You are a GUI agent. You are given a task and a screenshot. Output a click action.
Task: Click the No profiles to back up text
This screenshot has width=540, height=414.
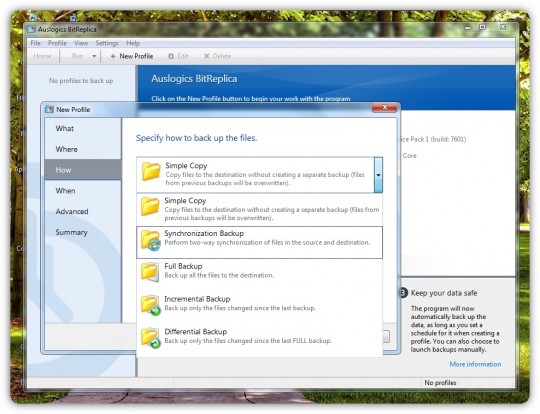[81, 81]
